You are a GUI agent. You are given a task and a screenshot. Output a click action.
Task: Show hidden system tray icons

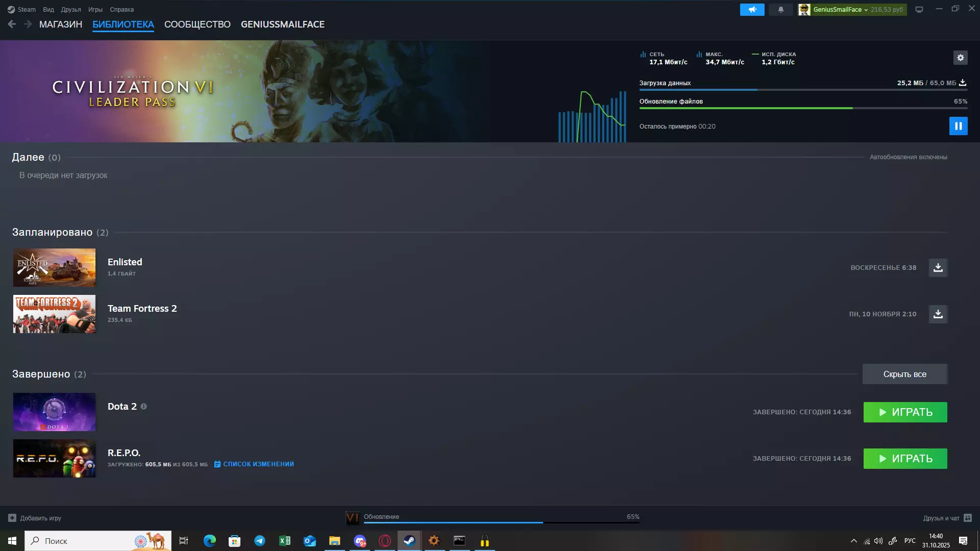[x=853, y=541]
